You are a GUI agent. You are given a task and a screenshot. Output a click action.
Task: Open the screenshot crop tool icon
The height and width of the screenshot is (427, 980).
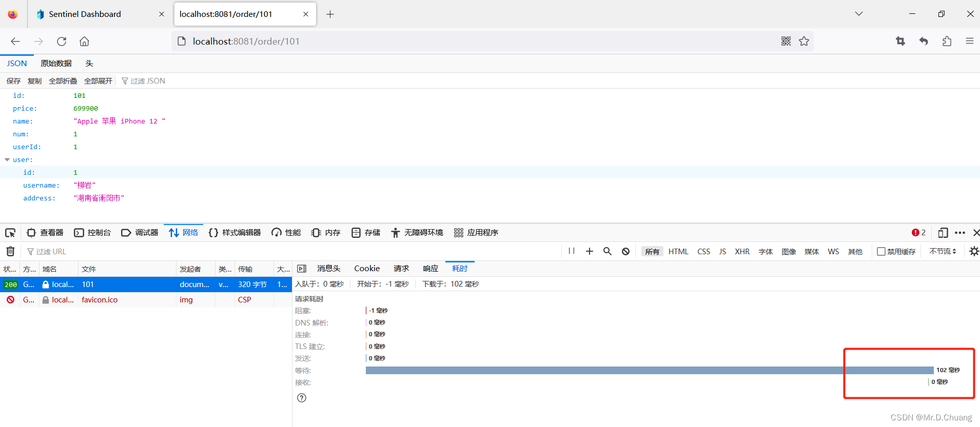(x=900, y=41)
